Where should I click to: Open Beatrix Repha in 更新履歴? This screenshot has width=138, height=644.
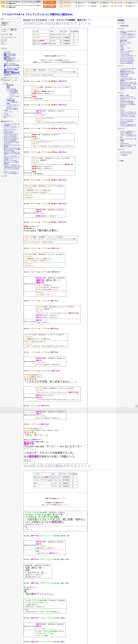coord(124,144)
